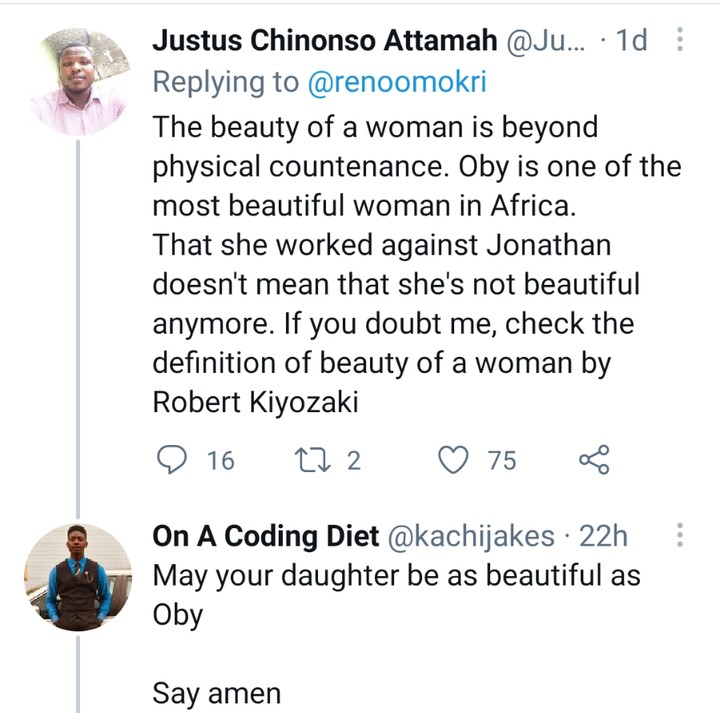View Justus Chinonso Attamah's profile picture
Image resolution: width=720 pixels, height=713 pixels.
(80, 82)
